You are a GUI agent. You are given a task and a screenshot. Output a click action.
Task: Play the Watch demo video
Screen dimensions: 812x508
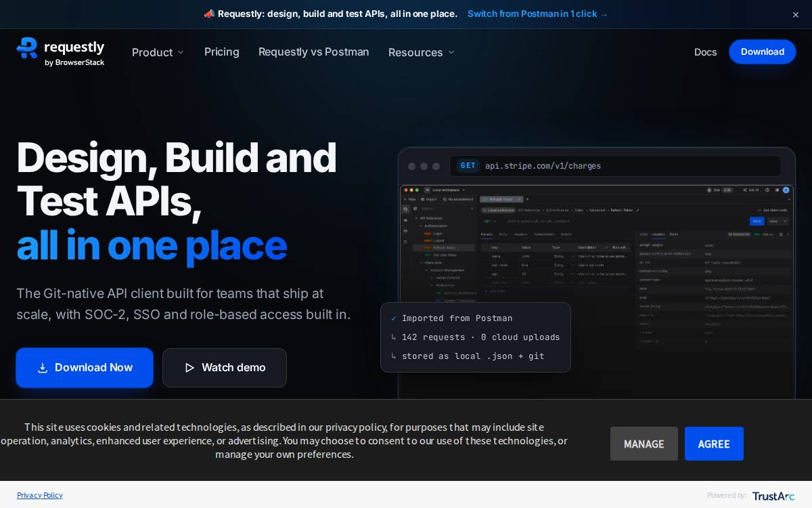pos(225,368)
